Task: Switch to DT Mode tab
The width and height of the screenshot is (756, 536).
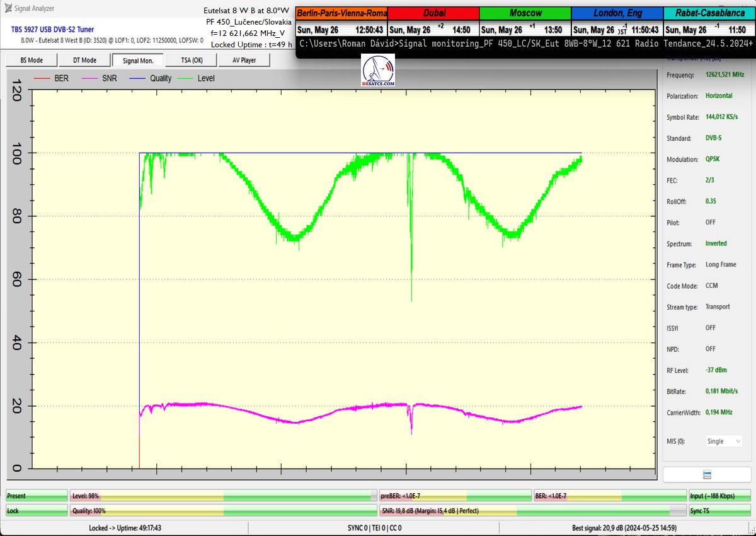Action: (84, 60)
